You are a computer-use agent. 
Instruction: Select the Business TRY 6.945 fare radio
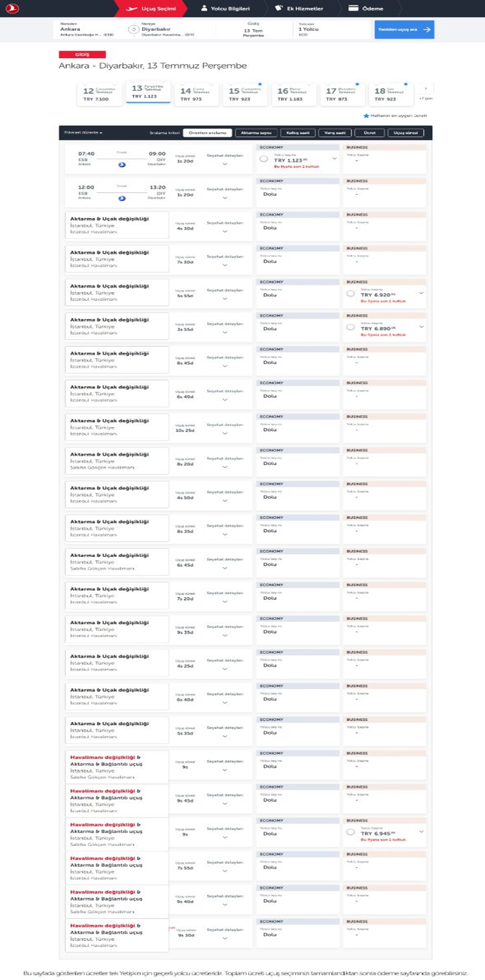350,832
